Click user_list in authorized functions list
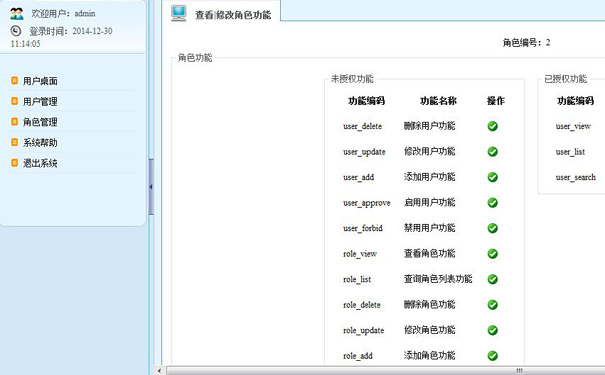The width and height of the screenshot is (605, 375). (x=570, y=152)
